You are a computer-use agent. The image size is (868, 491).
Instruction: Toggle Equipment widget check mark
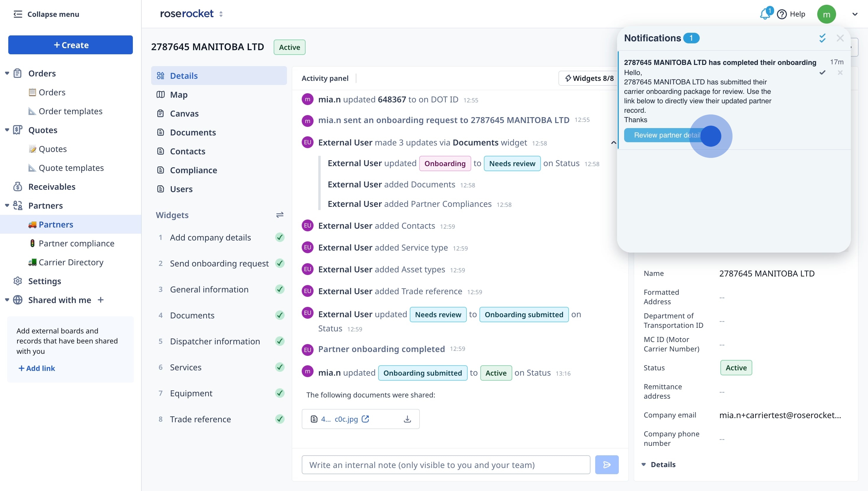(x=280, y=393)
